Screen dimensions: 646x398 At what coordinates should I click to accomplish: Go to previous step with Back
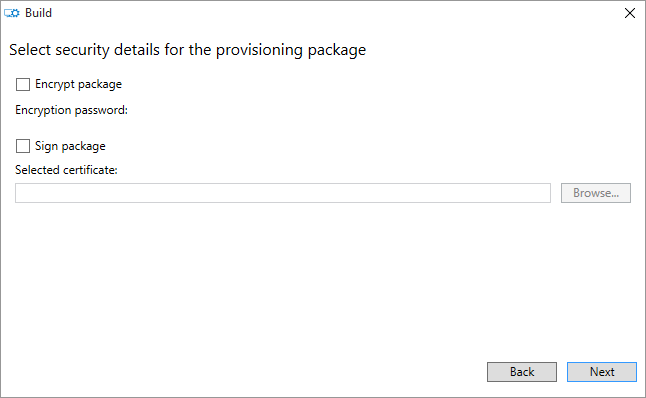[522, 372]
